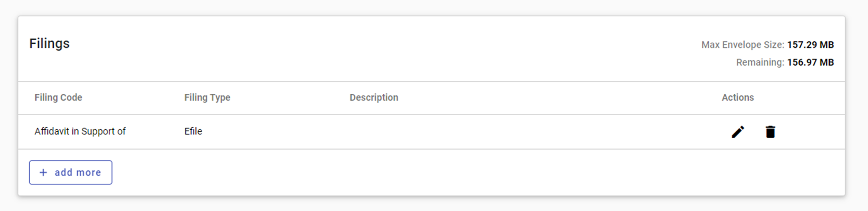Click the Efile filing type cell
868x211 pixels.
point(193,131)
